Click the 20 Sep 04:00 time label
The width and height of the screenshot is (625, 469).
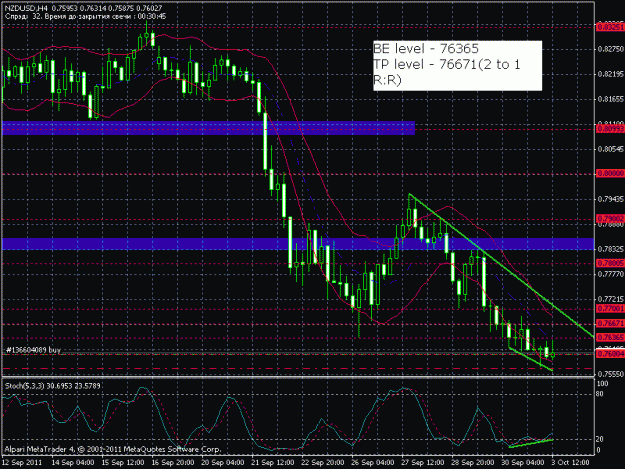(223, 462)
